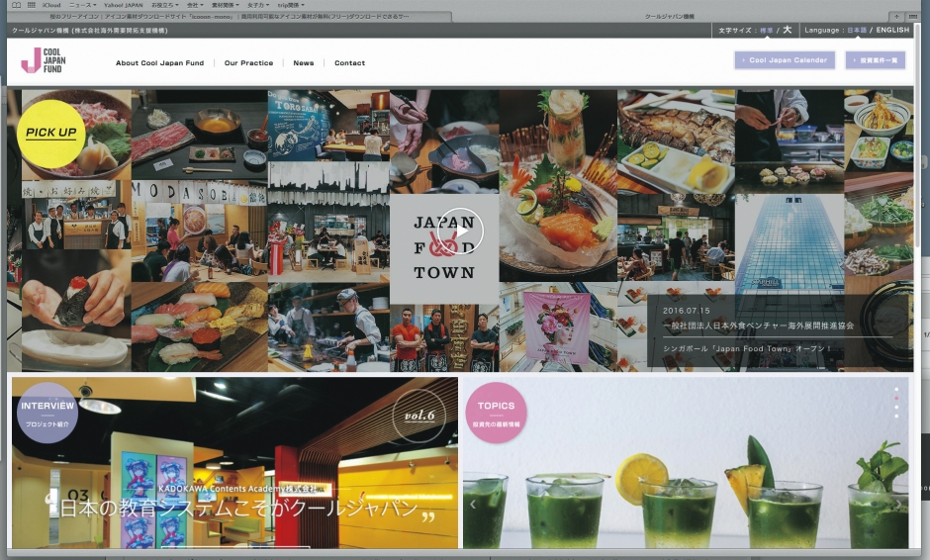Open Our Practice menu item

pyautogui.click(x=248, y=63)
